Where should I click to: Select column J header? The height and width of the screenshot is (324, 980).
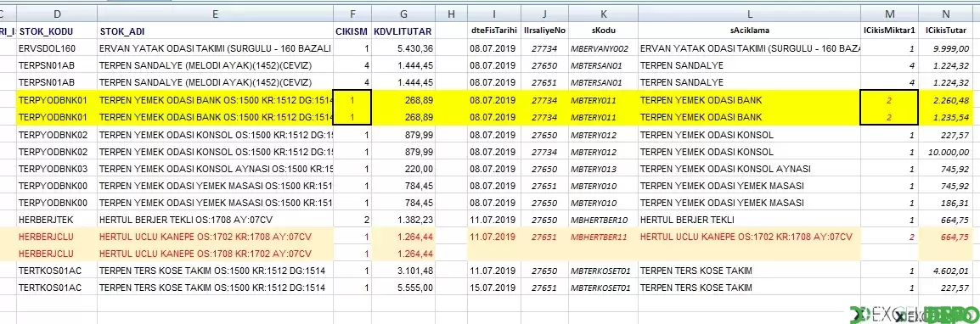[544, 14]
